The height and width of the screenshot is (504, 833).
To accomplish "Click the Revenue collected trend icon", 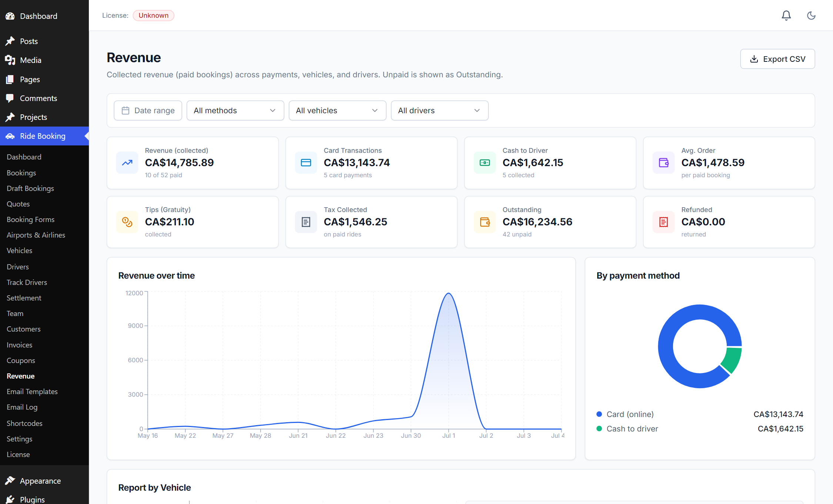I will pos(127,163).
